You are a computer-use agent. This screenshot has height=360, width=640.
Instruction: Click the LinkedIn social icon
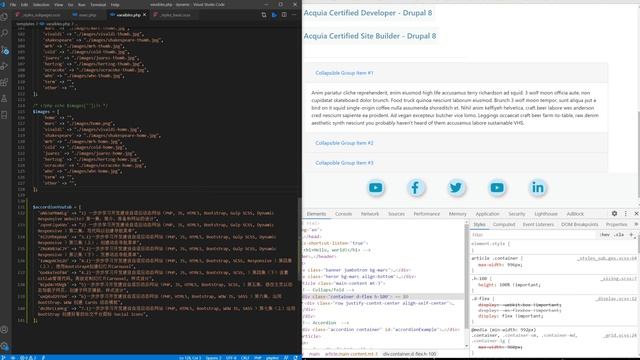point(538,188)
